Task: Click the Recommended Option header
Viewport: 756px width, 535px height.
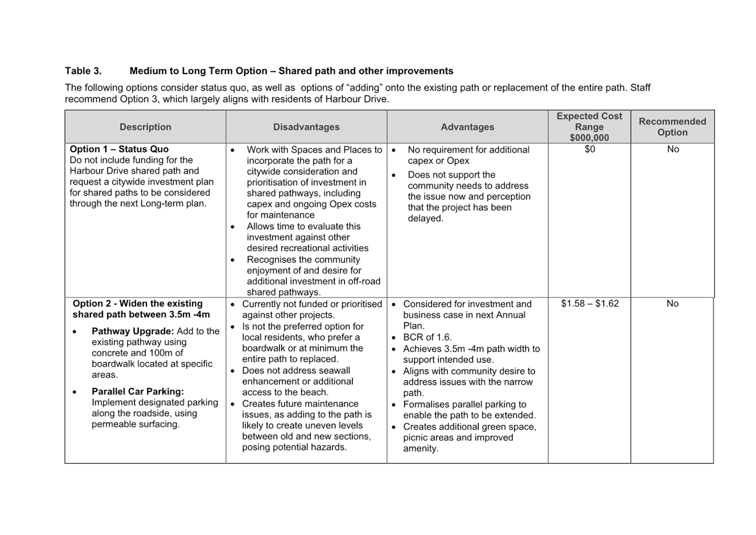Action: point(672,126)
